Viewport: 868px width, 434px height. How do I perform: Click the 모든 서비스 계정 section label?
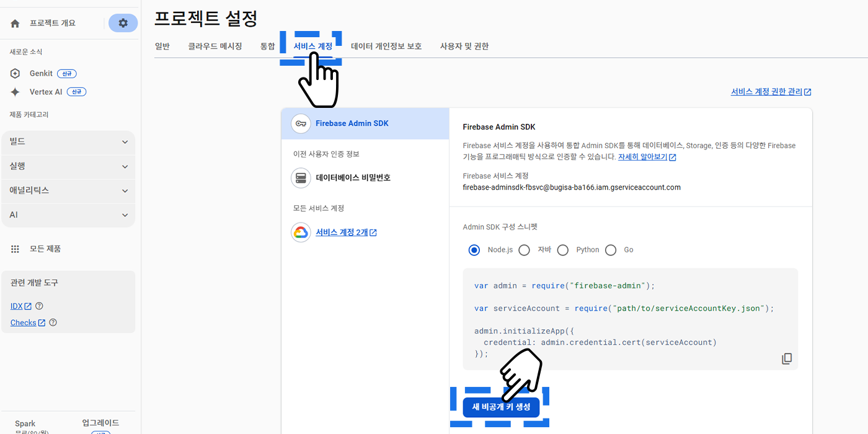coord(318,208)
